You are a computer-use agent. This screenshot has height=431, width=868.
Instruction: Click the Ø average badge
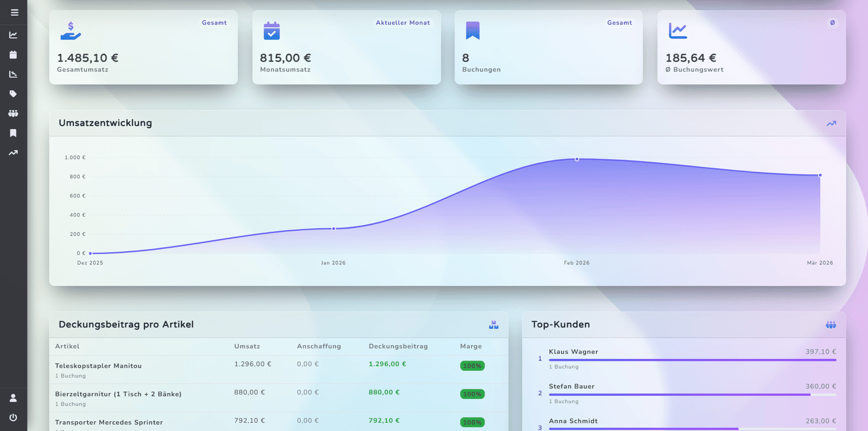pyautogui.click(x=832, y=23)
